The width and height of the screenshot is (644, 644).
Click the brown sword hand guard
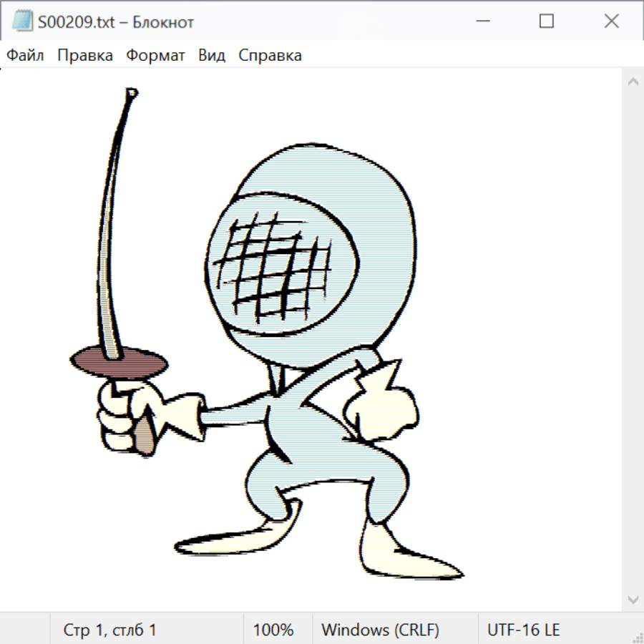[120, 361]
